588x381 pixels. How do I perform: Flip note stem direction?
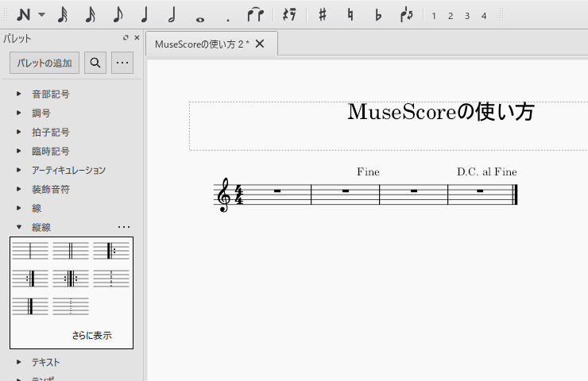[x=407, y=15]
